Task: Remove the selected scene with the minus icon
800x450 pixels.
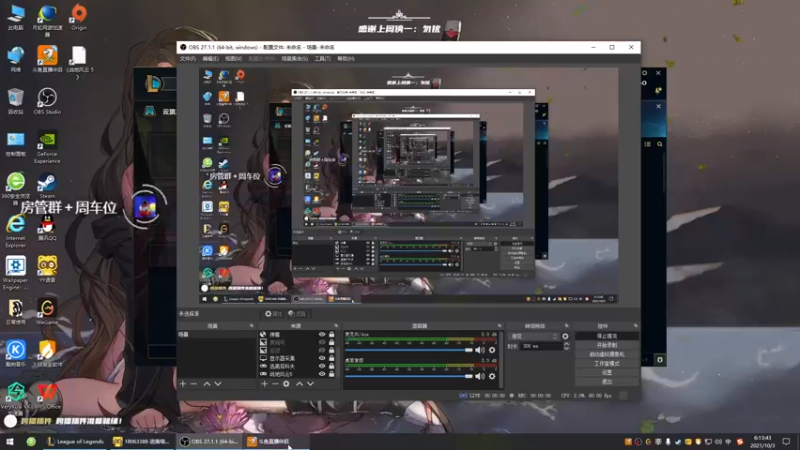Action: tap(194, 384)
